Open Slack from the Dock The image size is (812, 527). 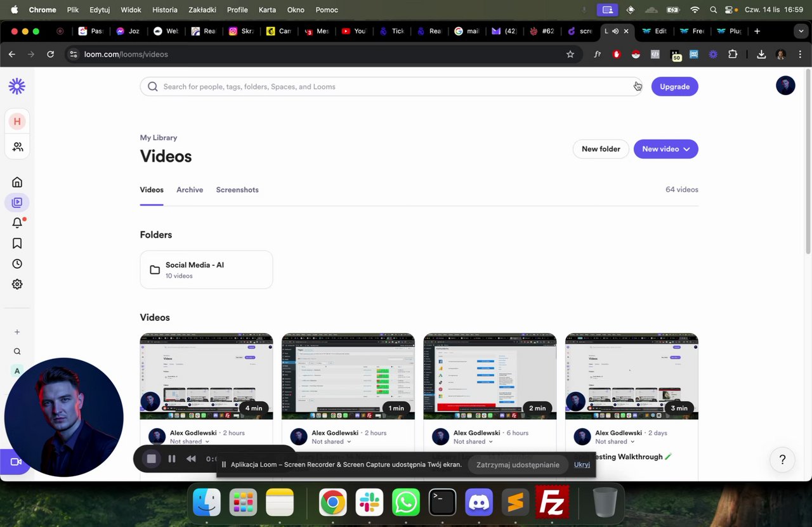pos(369,503)
